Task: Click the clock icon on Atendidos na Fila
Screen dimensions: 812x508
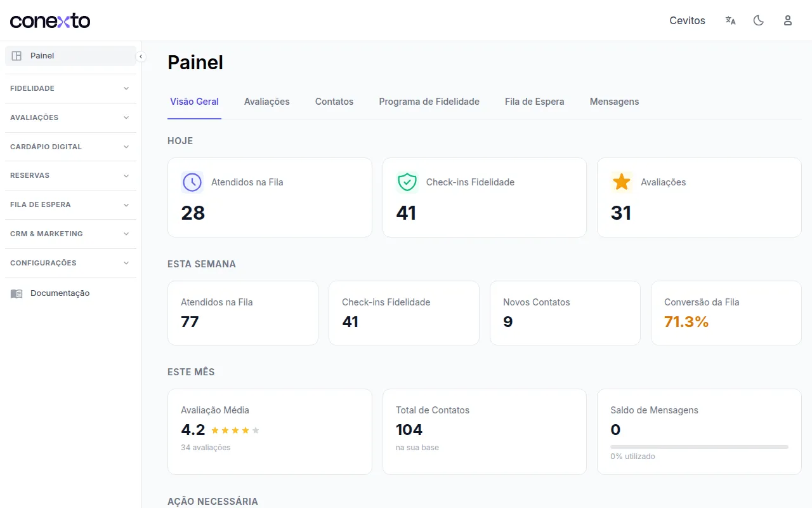Action: pyautogui.click(x=192, y=182)
